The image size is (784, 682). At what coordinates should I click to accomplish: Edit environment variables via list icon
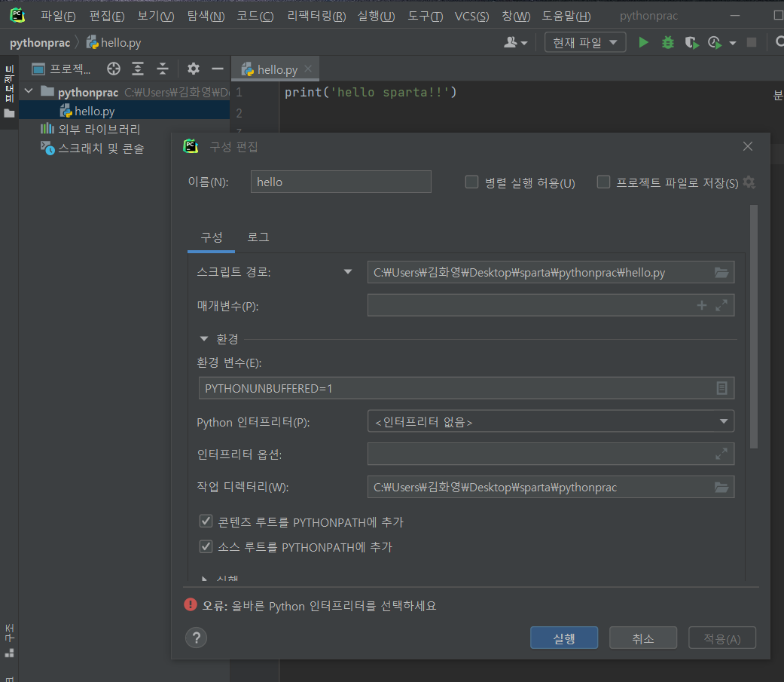[x=721, y=388]
